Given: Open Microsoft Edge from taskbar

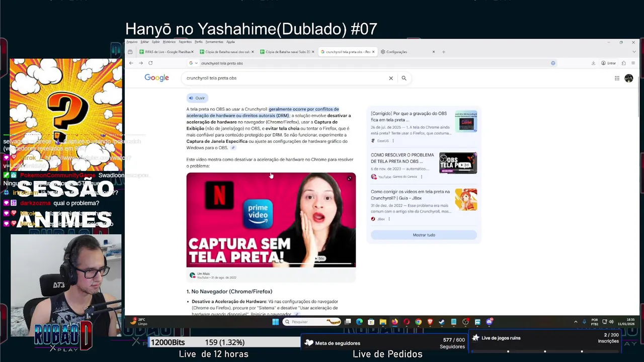Looking at the screenshot, I should pyautogui.click(x=359, y=322).
